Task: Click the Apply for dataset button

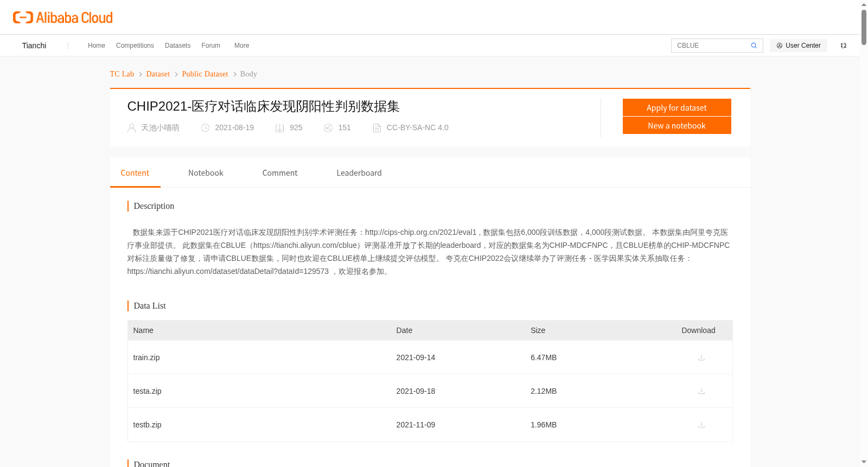Action: click(x=676, y=107)
